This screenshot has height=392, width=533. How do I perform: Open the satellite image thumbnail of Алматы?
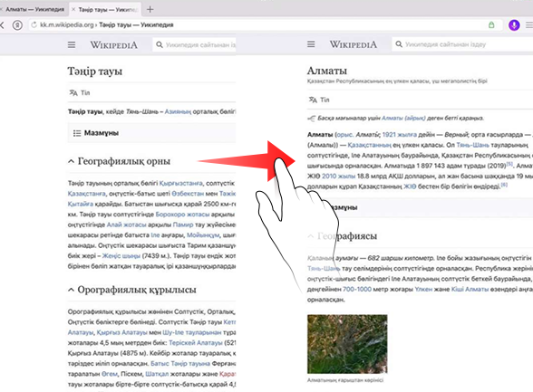[x=347, y=344]
